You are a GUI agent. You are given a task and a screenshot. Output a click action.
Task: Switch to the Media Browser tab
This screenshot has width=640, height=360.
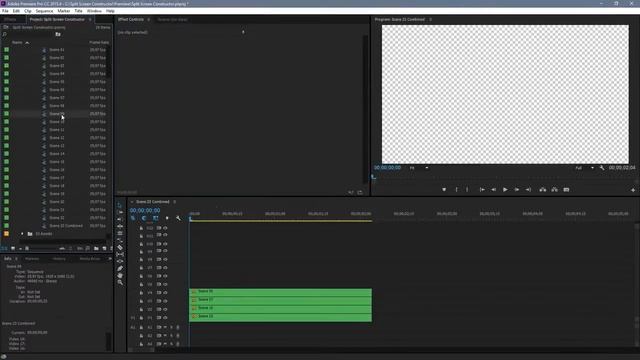tap(90, 259)
